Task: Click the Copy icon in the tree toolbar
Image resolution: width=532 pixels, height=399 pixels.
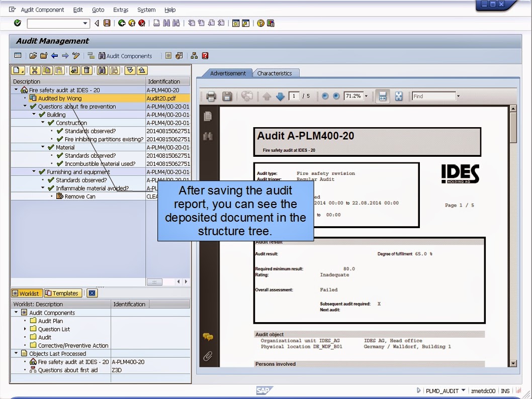Action: (x=46, y=70)
